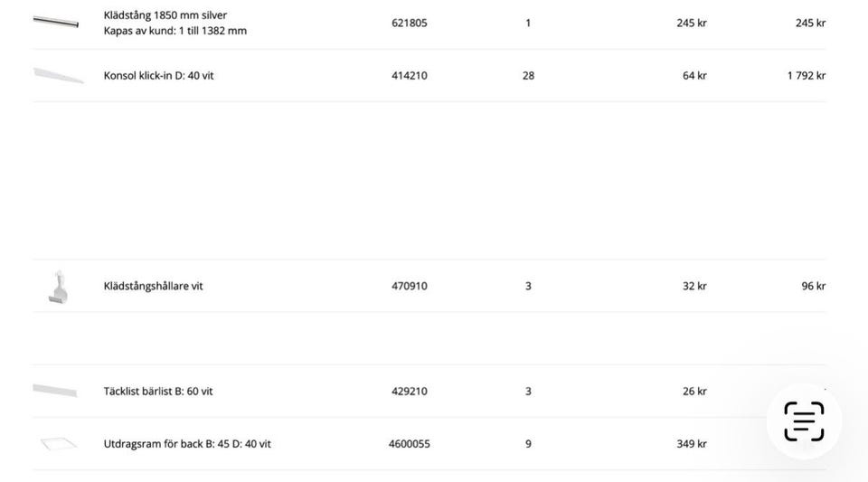Viewport: 868px width, 482px height.
Task: Select Täcklist bärlist B: 60 vit name
Action: pos(158,392)
